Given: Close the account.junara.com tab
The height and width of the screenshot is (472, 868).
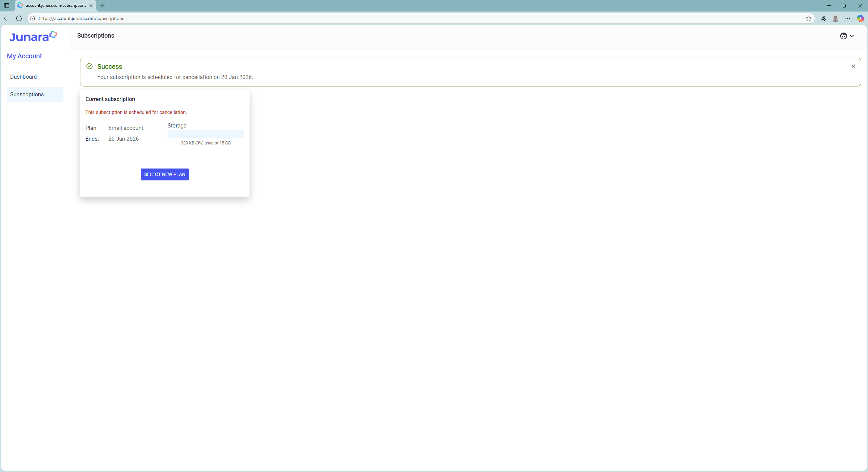Looking at the screenshot, I should pos(91,5).
